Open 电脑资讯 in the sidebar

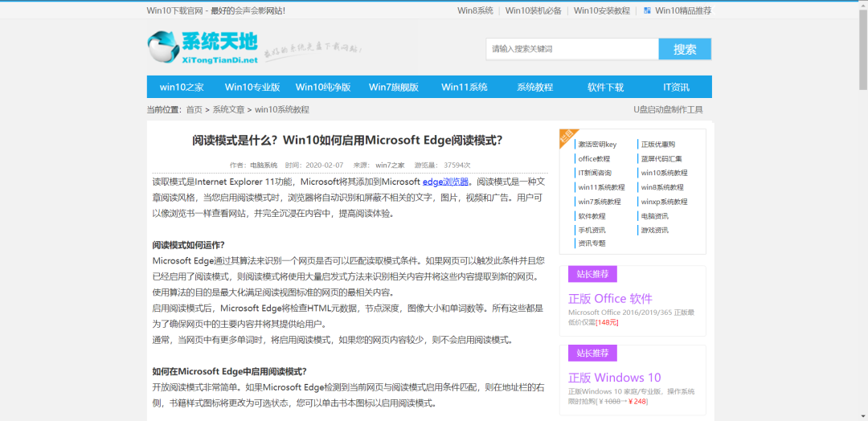click(655, 216)
